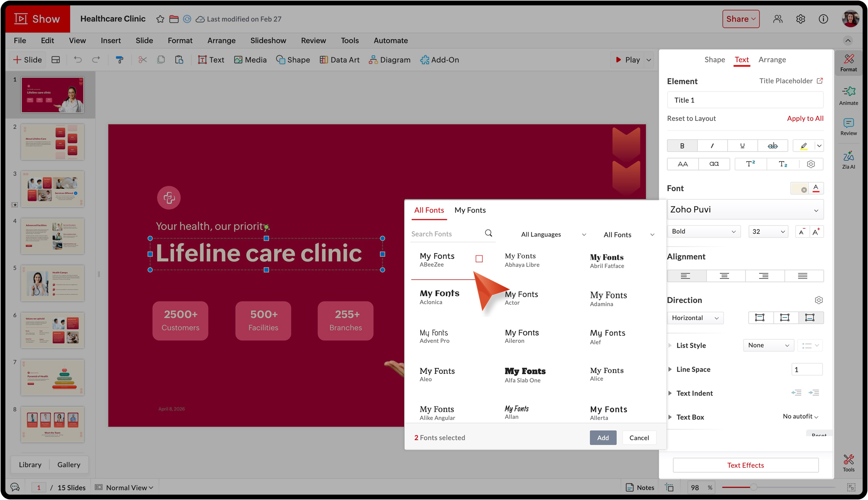Screen dimensions: 868x500
Task: Click the format painter icon
Action: [119, 60]
